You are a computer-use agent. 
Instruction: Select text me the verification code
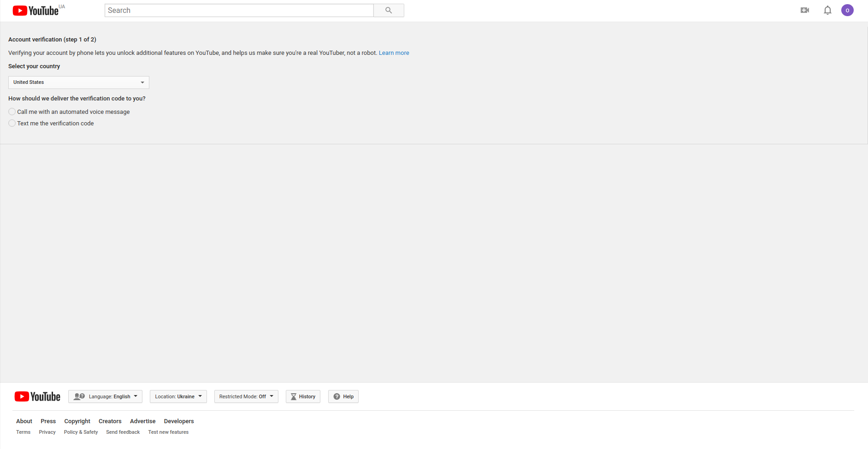click(12, 123)
